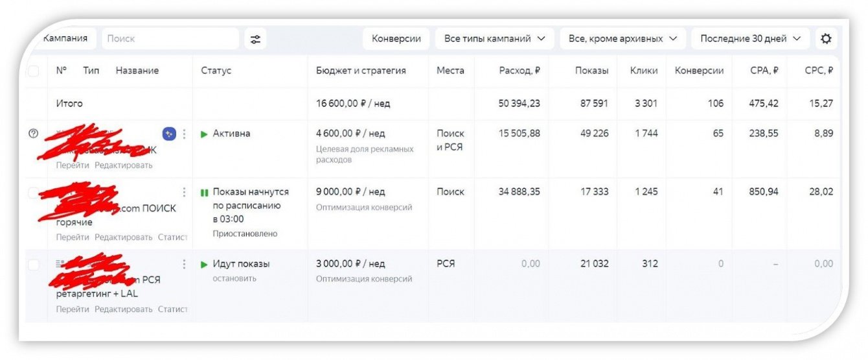Open the table settings gear icon
This screenshot has height=360, width=868.
click(x=825, y=39)
